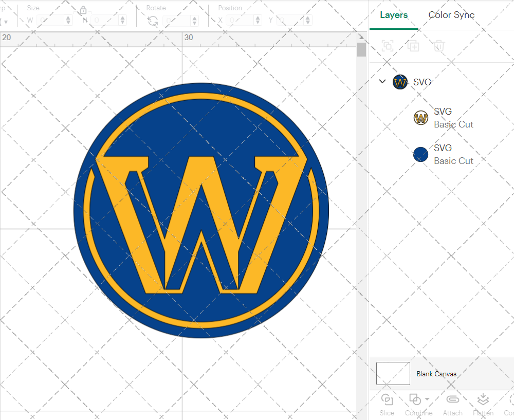
Task: Click the Blank Canvas thumbnail
Action: coord(393,373)
